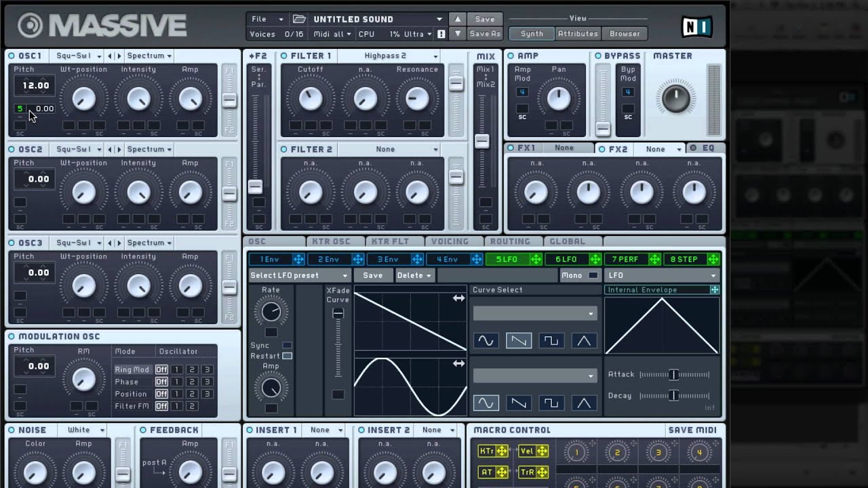Click the Internal Envelope drag handle
The width and height of the screenshot is (868, 488).
(x=714, y=289)
